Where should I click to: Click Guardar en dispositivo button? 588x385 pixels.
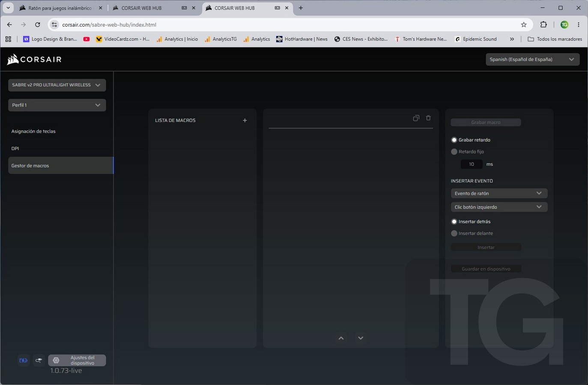click(486, 269)
